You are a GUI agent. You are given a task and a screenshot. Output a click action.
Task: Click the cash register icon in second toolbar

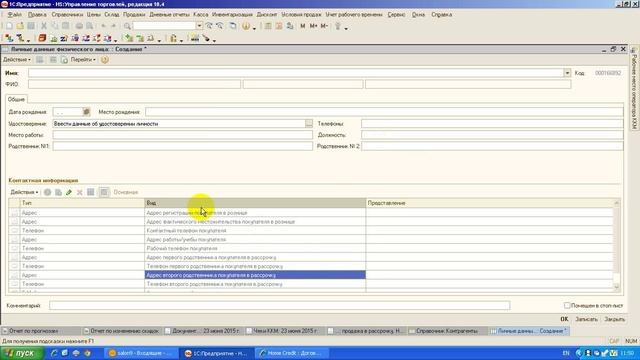point(195,38)
